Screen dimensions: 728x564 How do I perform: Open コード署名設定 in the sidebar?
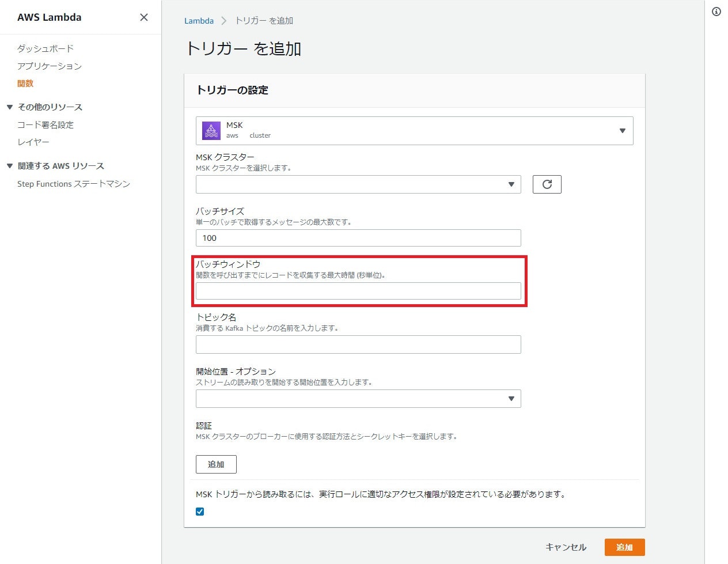click(45, 124)
